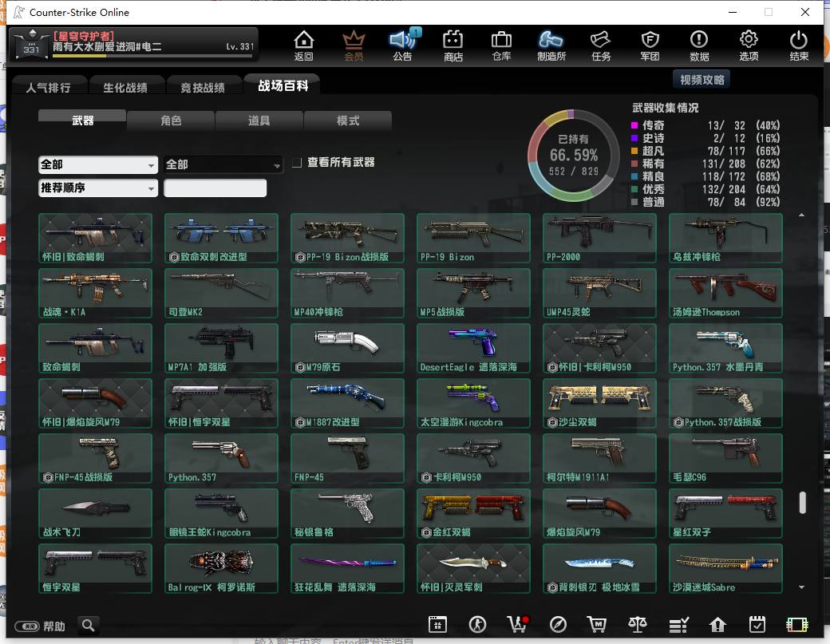Click the player profile Lv.331 banner
The height and width of the screenshot is (644, 830).
pyautogui.click(x=133, y=44)
